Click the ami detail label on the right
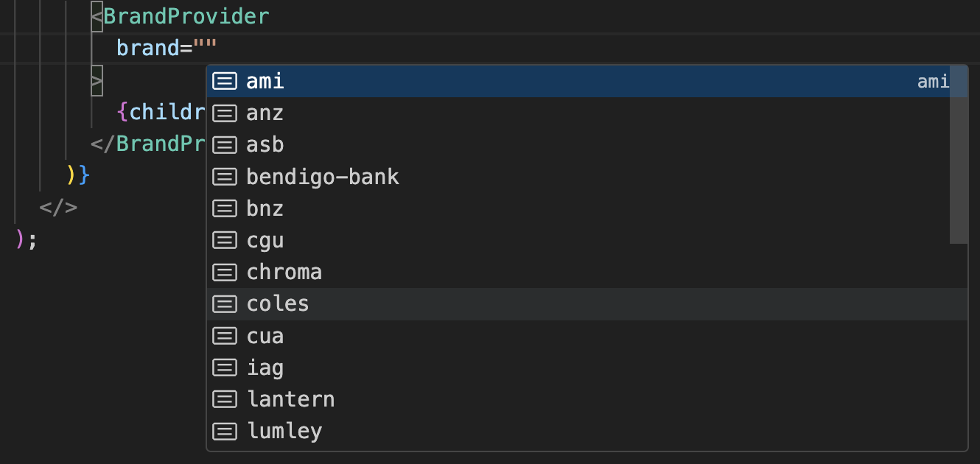Screen dimensions: 980x464 pos(932,82)
